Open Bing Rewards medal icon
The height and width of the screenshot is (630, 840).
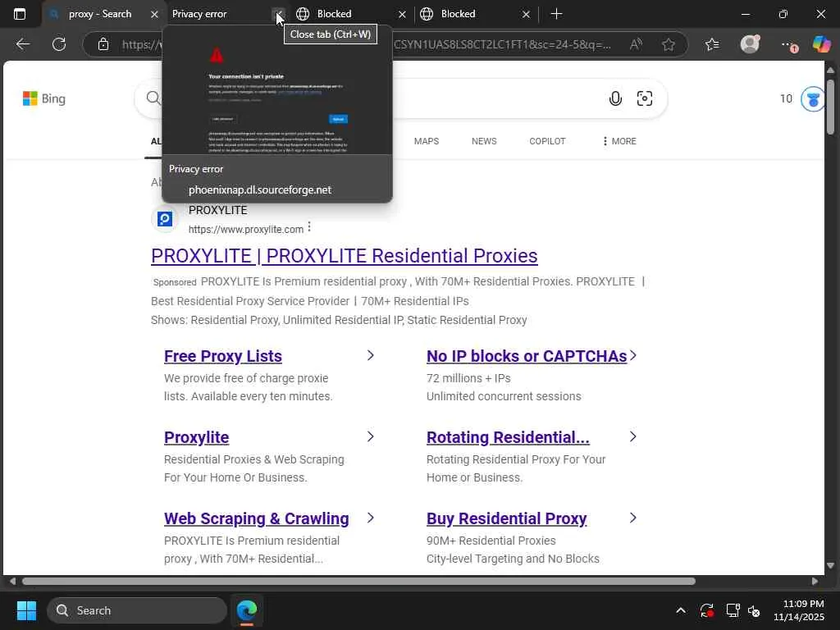813,99
